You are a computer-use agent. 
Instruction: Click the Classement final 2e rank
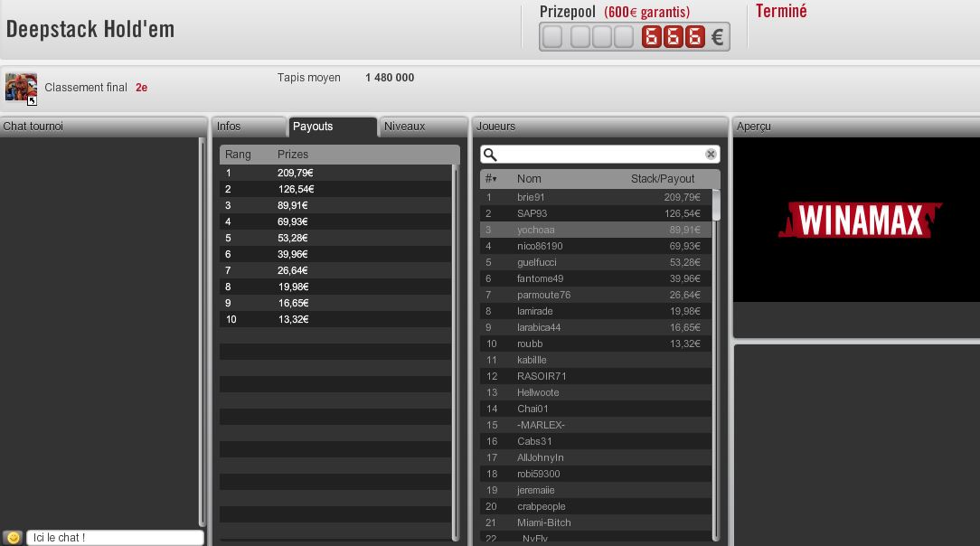(x=141, y=88)
